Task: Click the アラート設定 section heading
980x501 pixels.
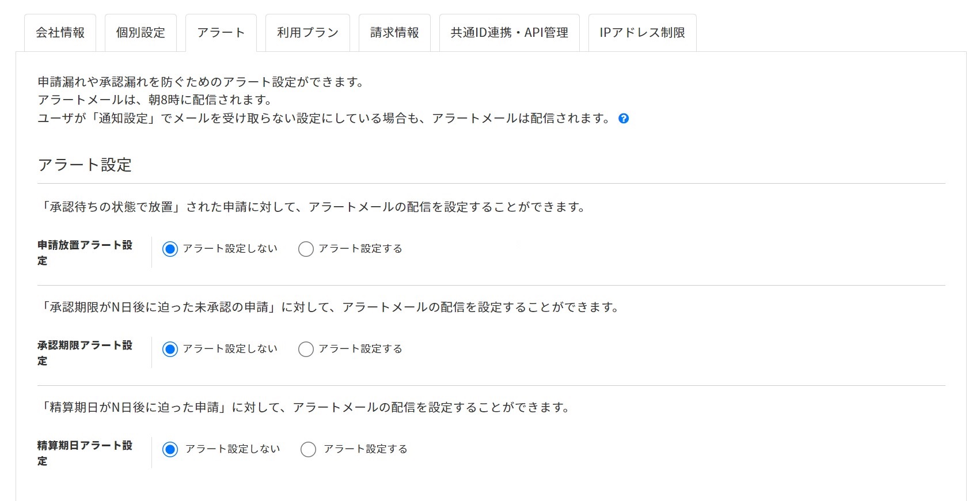Action: click(x=85, y=165)
